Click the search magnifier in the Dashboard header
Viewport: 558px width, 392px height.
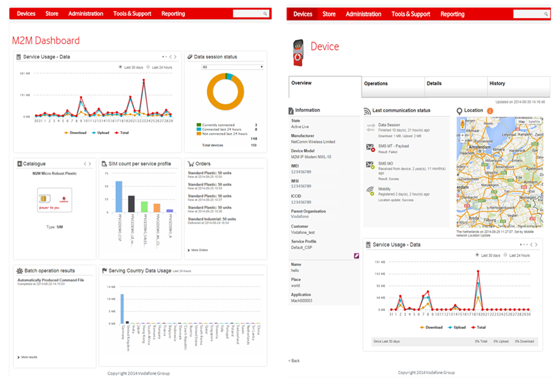[265, 14]
